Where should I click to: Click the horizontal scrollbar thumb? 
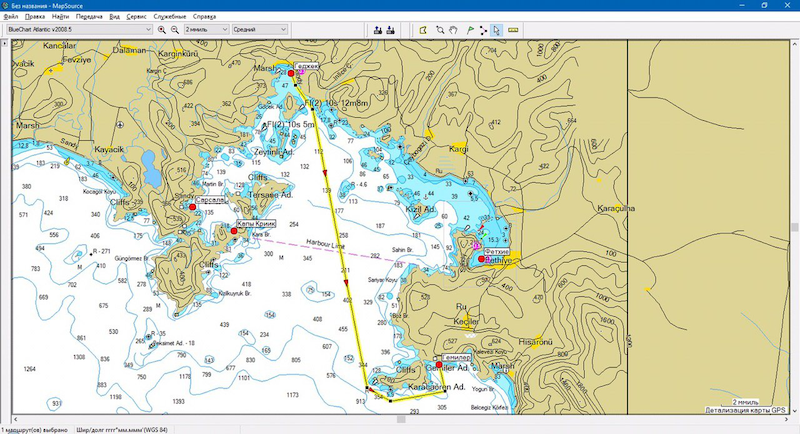click(401, 419)
